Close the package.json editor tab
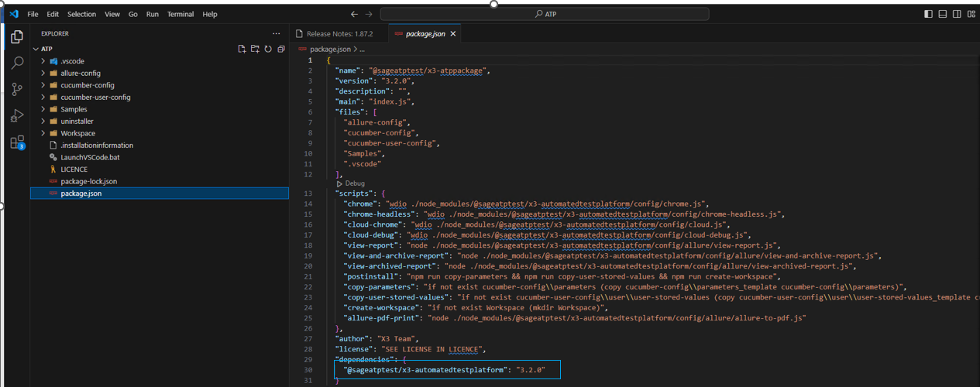This screenshot has height=387, width=980. coord(453,34)
